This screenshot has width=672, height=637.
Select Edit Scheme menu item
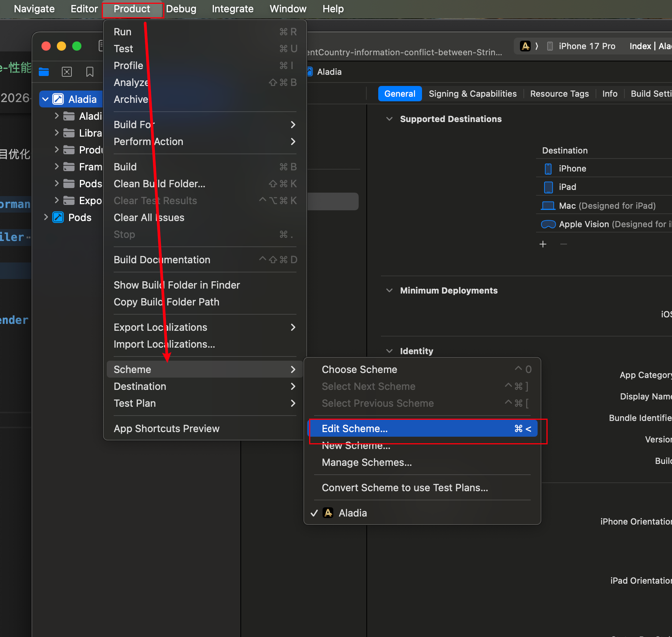[422, 429]
